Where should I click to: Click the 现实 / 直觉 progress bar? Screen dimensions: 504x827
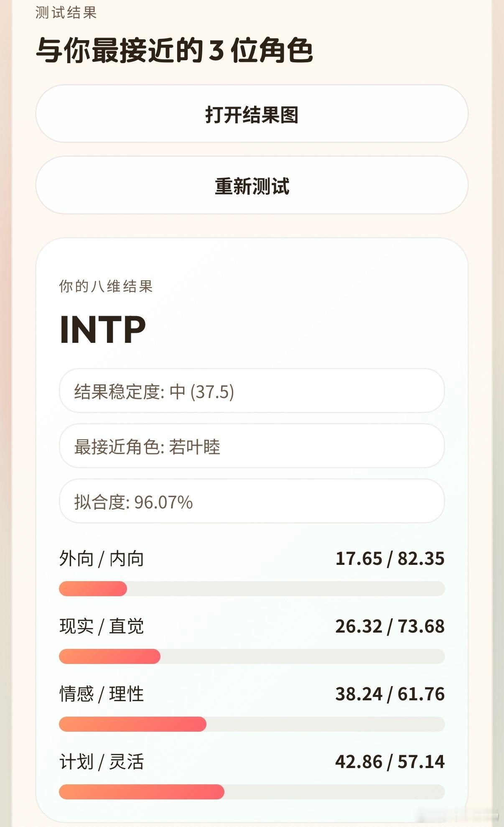(252, 656)
